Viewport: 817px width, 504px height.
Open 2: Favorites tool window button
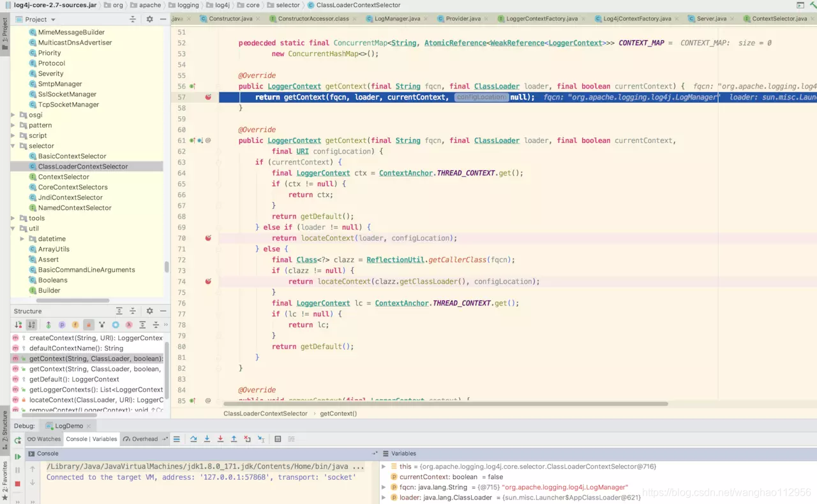(4, 482)
